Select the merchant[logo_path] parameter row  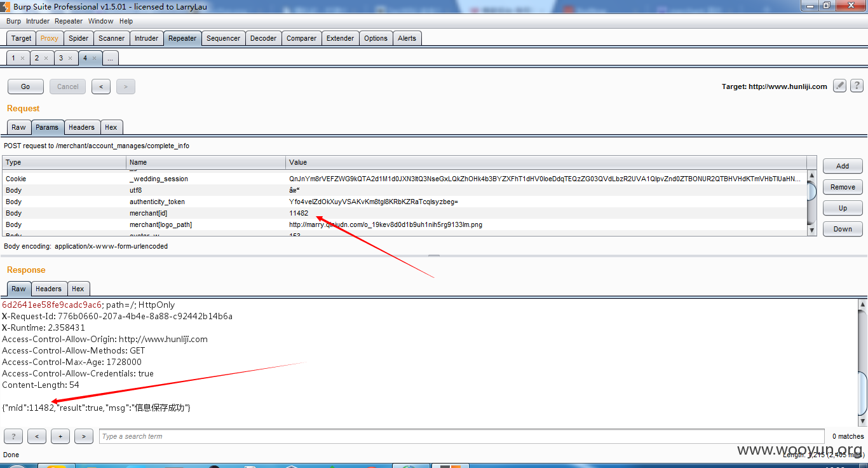pyautogui.click(x=405, y=224)
